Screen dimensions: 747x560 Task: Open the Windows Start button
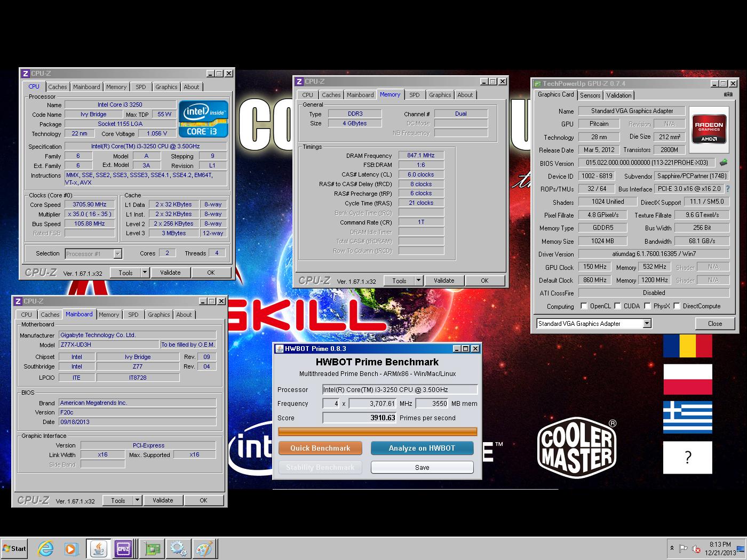(x=14, y=548)
